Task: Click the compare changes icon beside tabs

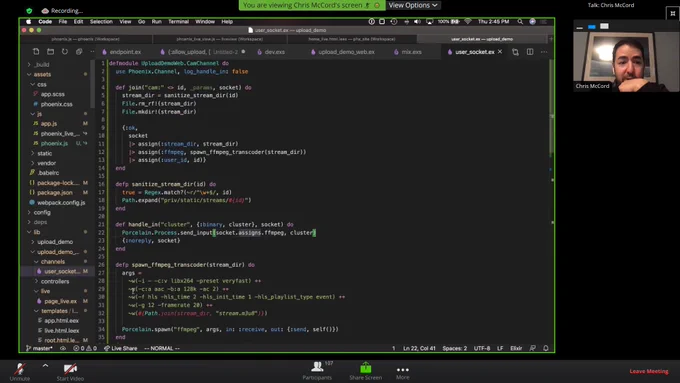Action: pos(515,52)
